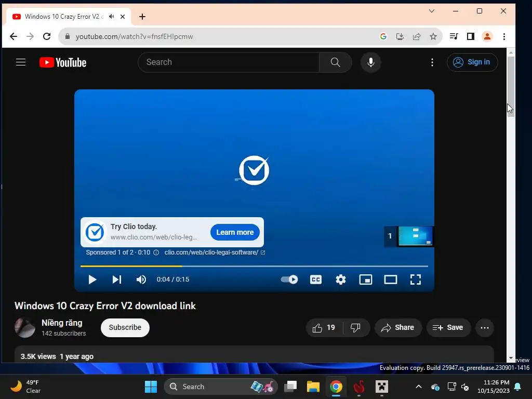Image resolution: width=532 pixels, height=399 pixels.
Task: Start voice search with the microphone
Action: (371, 62)
